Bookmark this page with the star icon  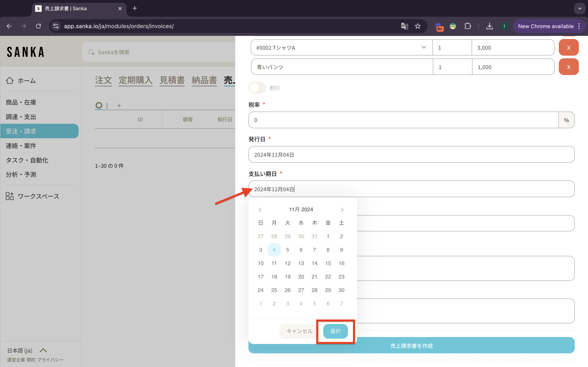[418, 26]
